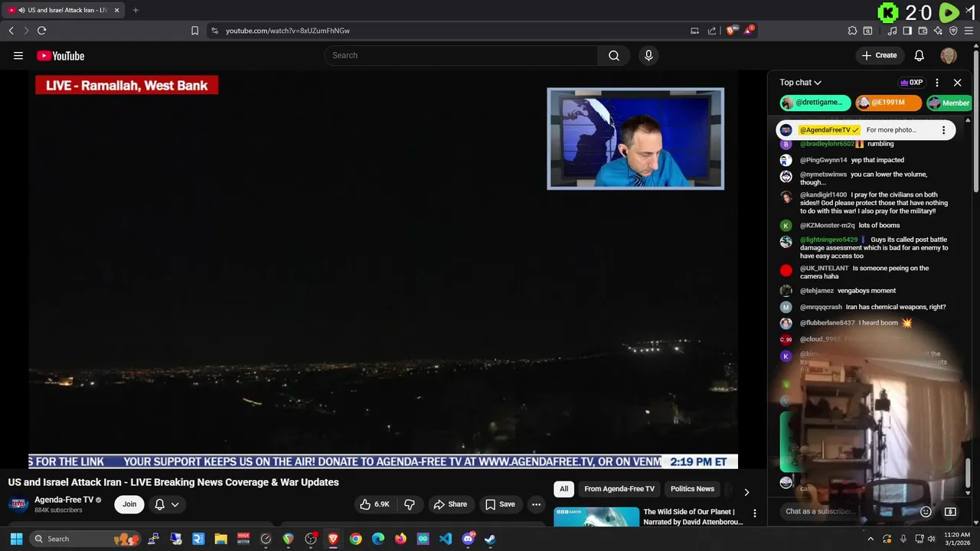This screenshot has width=980, height=551.
Task: Open Discord from taskbar
Action: coord(468,539)
